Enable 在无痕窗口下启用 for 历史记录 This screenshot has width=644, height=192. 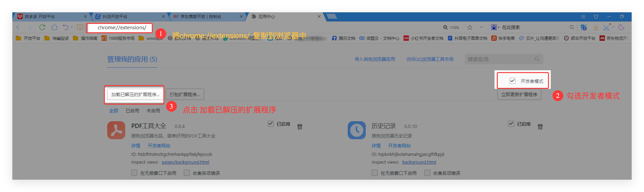(375, 173)
